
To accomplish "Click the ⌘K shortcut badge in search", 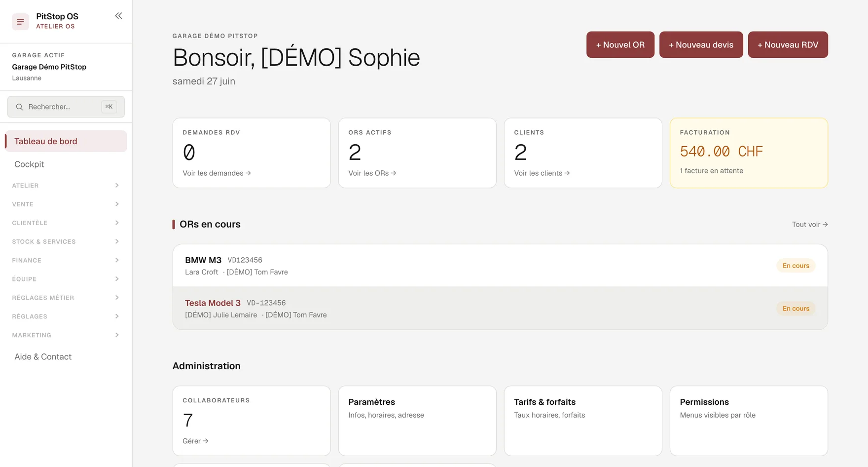I will [109, 107].
